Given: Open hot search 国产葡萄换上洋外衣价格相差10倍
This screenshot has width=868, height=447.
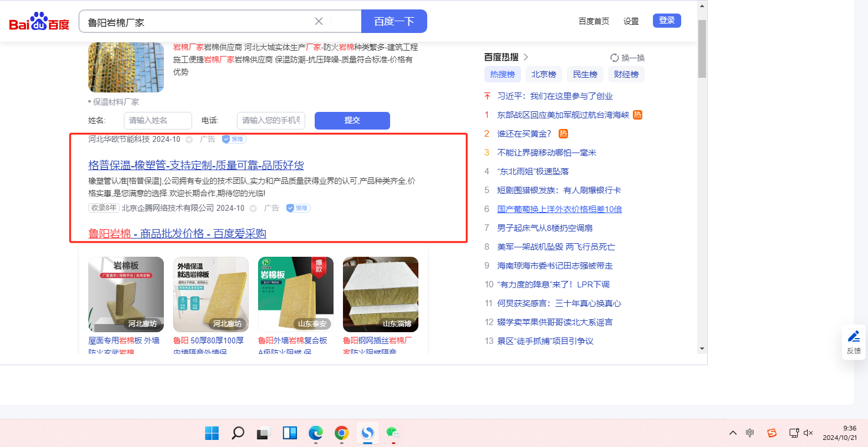Looking at the screenshot, I should point(560,209).
